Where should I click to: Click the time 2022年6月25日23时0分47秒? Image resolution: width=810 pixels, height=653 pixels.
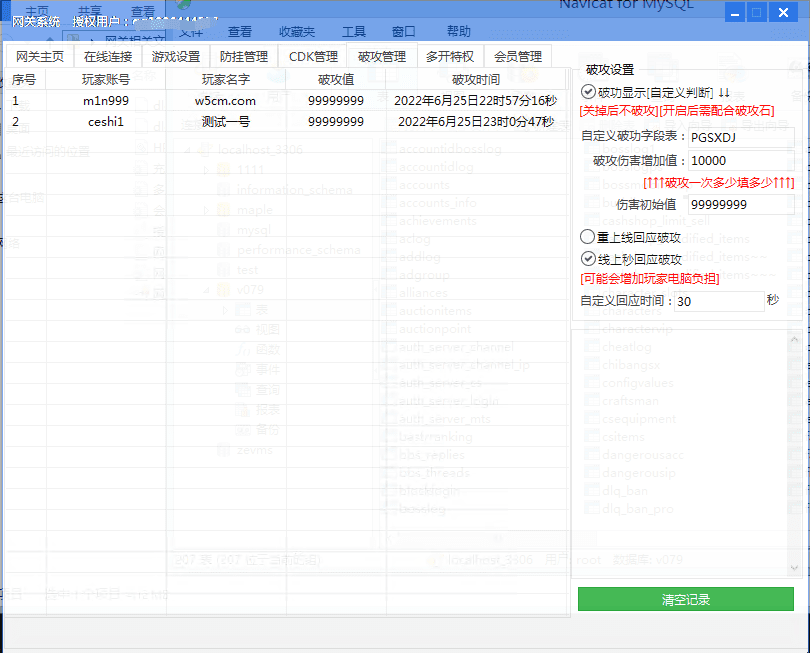(x=476, y=122)
